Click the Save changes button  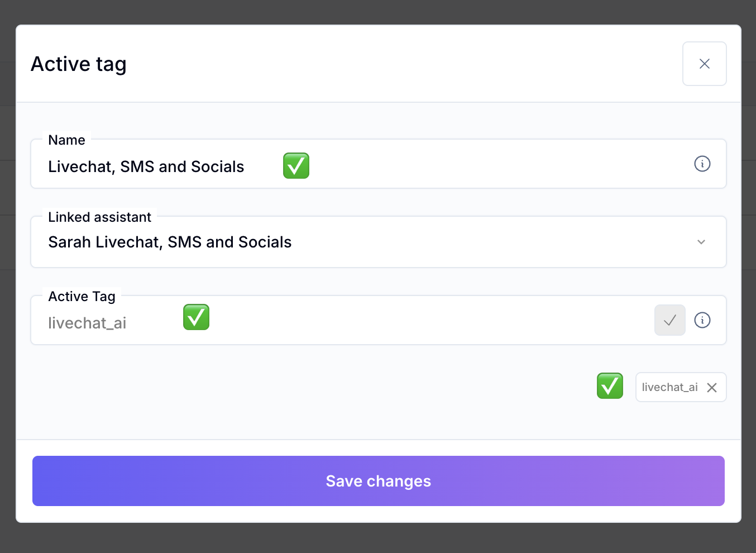378,481
